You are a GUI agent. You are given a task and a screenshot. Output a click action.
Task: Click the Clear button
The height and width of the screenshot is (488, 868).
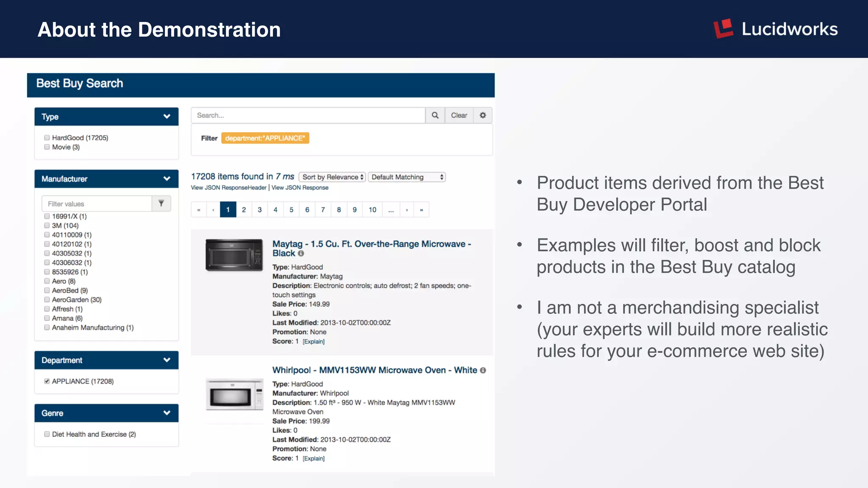point(459,115)
